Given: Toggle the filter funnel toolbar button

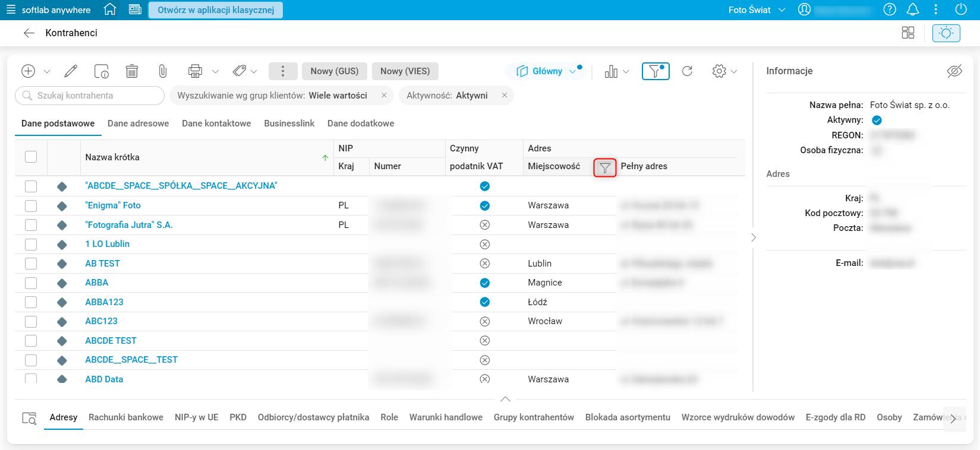Looking at the screenshot, I should [x=656, y=71].
